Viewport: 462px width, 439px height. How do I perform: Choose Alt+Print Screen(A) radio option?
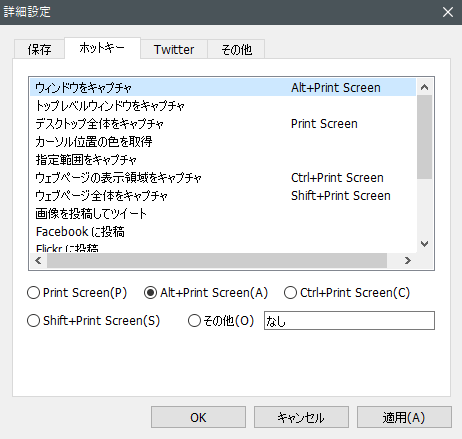click(206, 293)
